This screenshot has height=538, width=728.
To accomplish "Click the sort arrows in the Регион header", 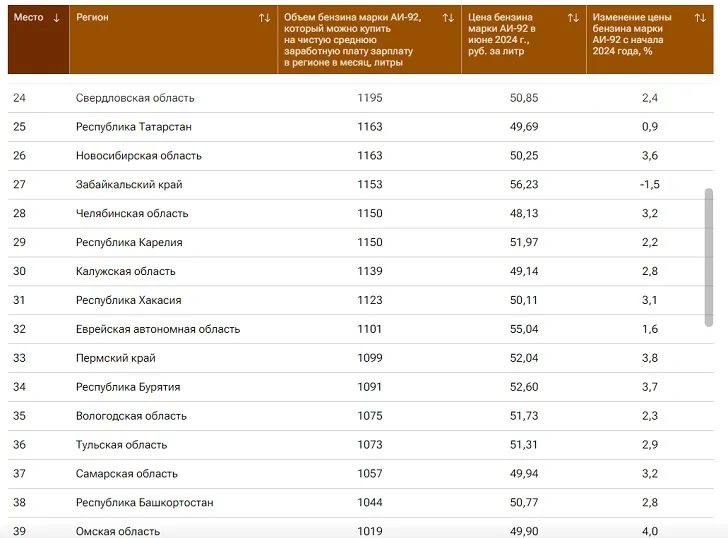I will (264, 18).
